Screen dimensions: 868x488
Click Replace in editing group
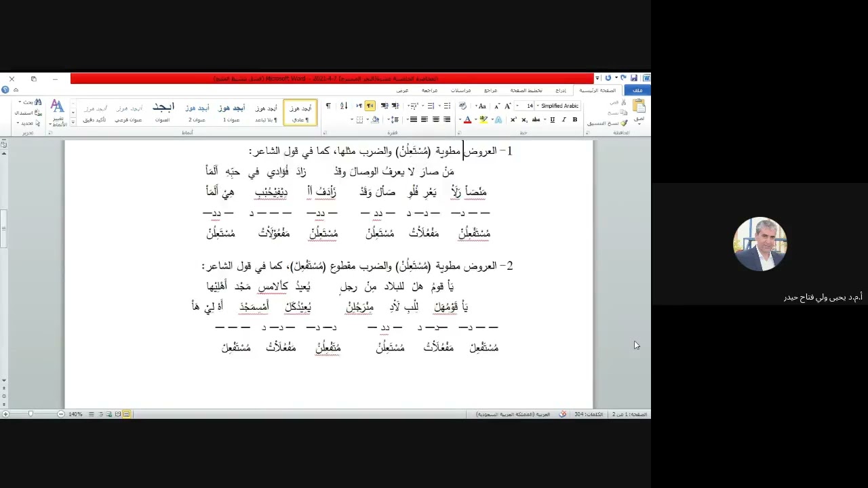tap(28, 113)
